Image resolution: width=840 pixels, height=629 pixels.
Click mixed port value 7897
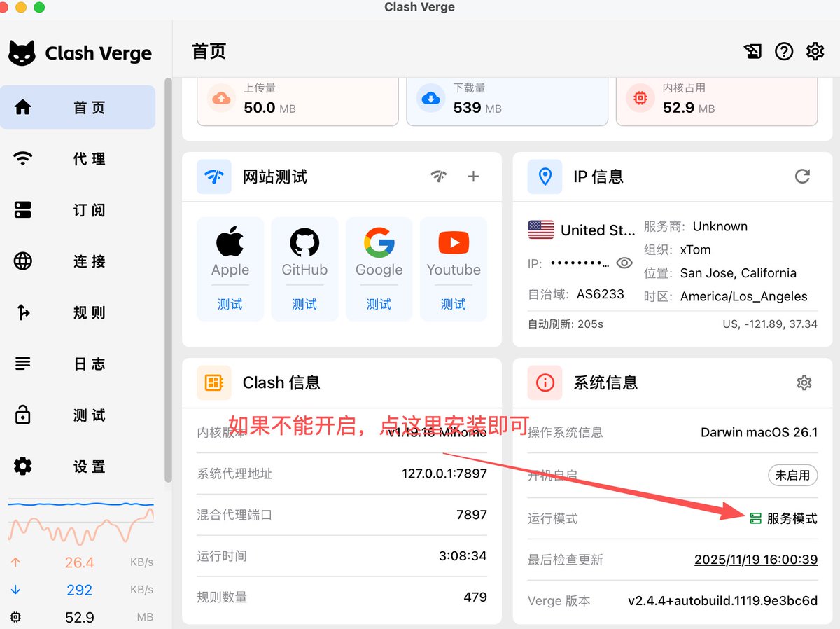[x=472, y=515]
